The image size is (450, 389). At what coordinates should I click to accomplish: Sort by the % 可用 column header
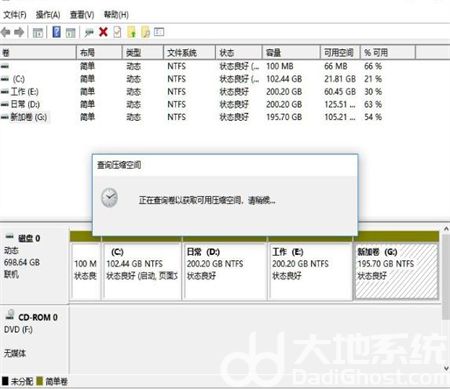[388, 53]
